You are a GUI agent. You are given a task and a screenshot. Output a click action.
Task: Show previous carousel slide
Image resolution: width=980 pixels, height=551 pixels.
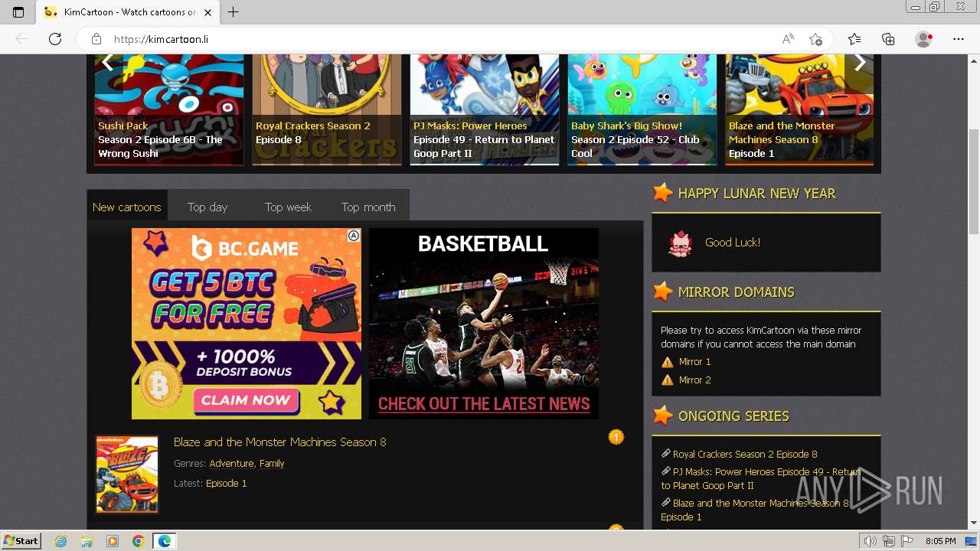coord(107,62)
